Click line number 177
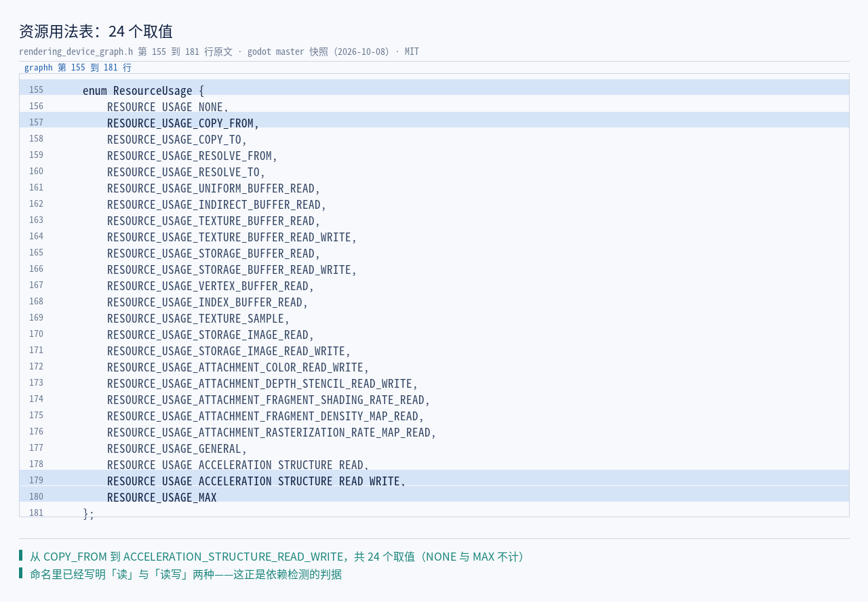This screenshot has height=602, width=868. pos(36,448)
